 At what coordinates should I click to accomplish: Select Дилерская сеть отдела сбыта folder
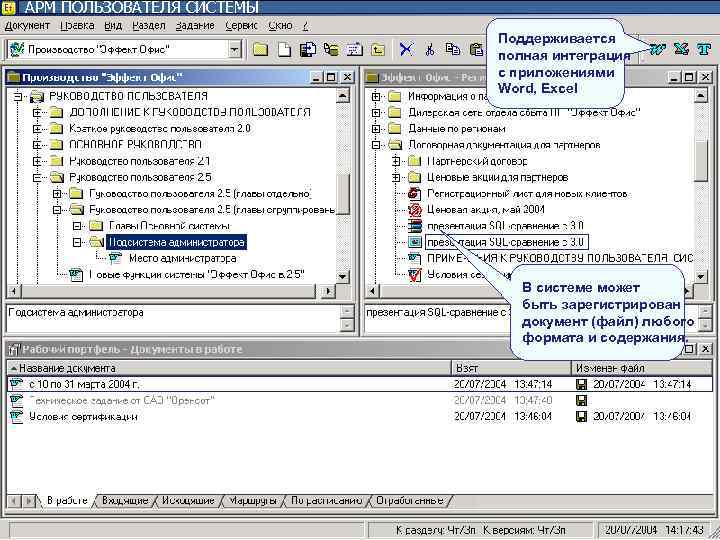click(x=523, y=112)
